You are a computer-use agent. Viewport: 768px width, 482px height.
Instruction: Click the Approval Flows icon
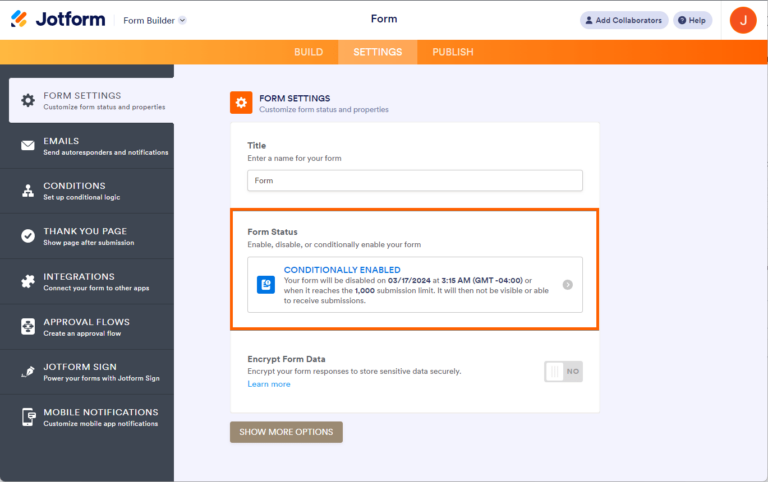28,327
